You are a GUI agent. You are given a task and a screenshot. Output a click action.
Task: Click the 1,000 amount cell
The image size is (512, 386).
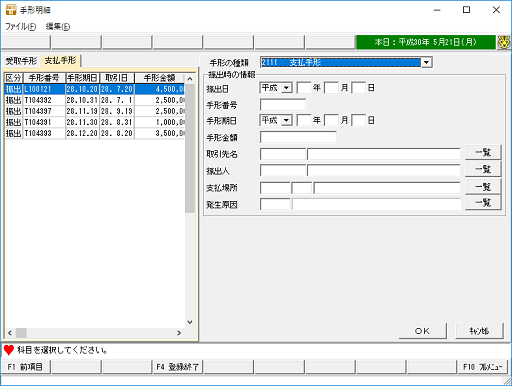160,122
